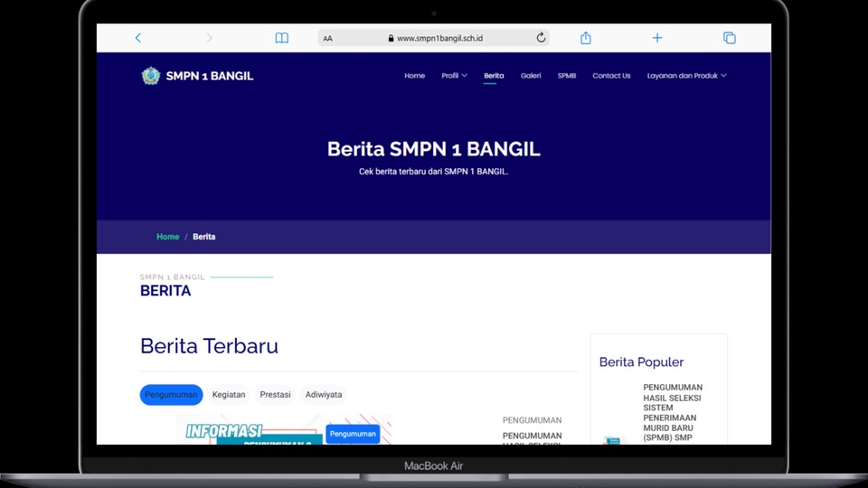Open the SPMB navigation item

pos(566,76)
